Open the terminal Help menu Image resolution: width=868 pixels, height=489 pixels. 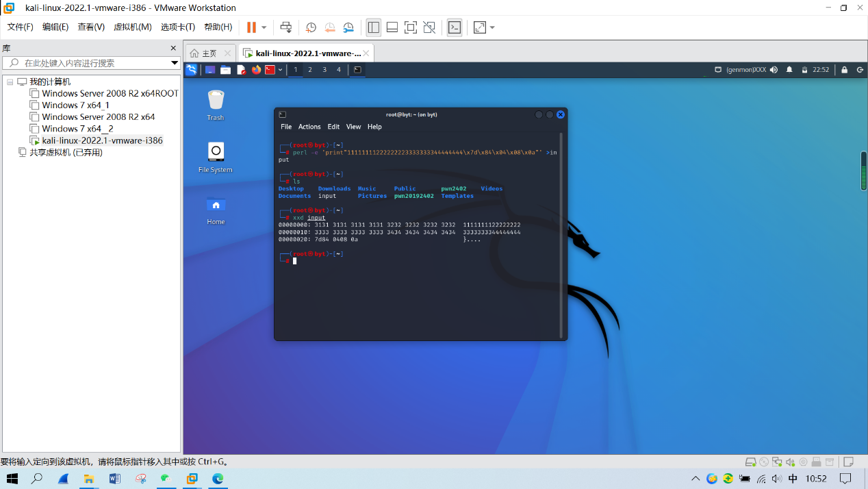tap(374, 127)
